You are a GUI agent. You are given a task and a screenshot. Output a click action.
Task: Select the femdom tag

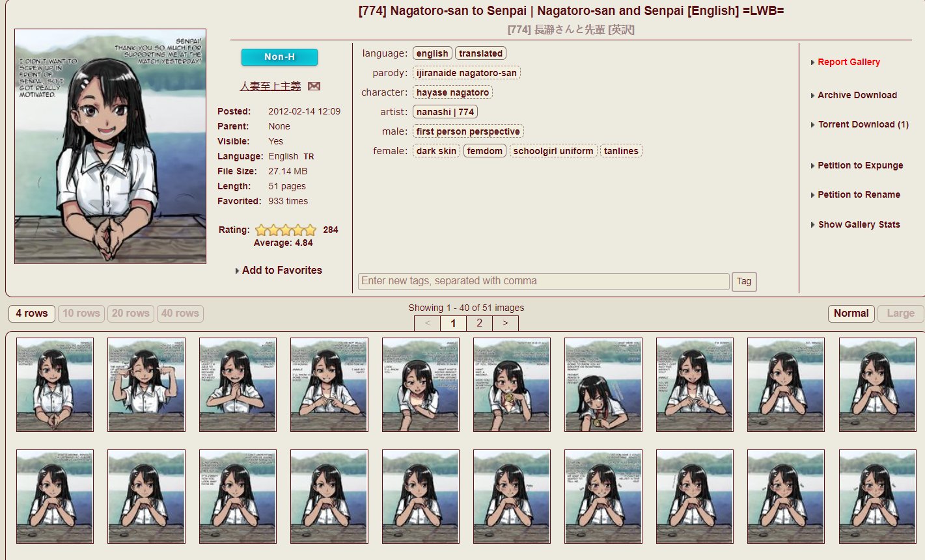click(485, 151)
